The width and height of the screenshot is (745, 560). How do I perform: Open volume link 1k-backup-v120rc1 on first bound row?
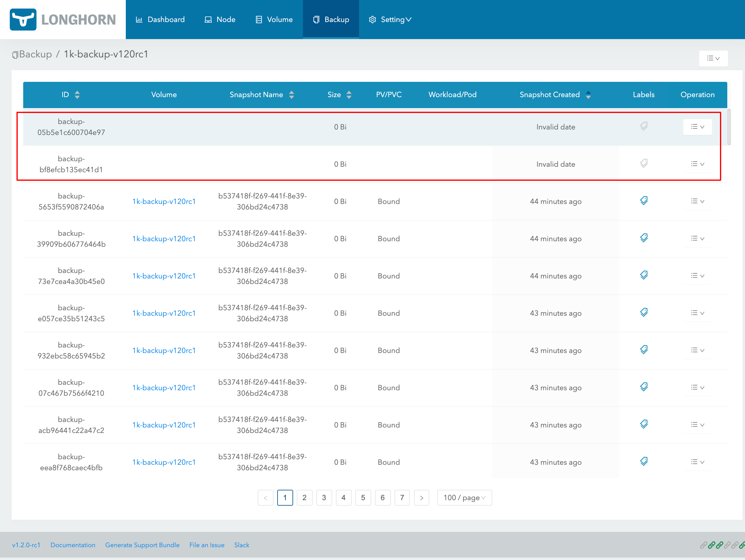(164, 201)
